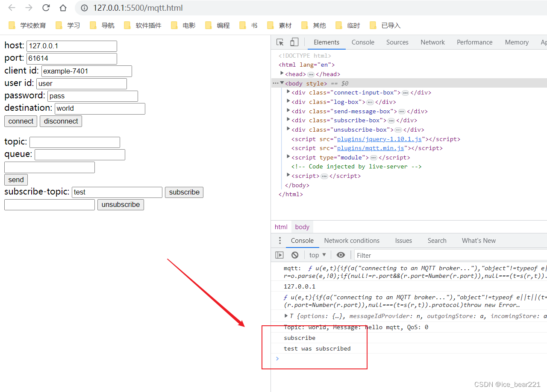Open the 导航 bookmark folder
Screen dimensions: 547x392
pyautogui.click(x=102, y=25)
